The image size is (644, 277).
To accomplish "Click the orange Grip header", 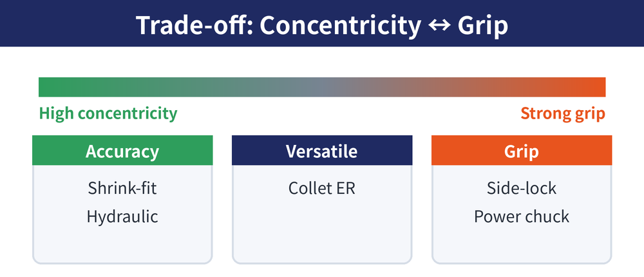I will click(x=522, y=151).
